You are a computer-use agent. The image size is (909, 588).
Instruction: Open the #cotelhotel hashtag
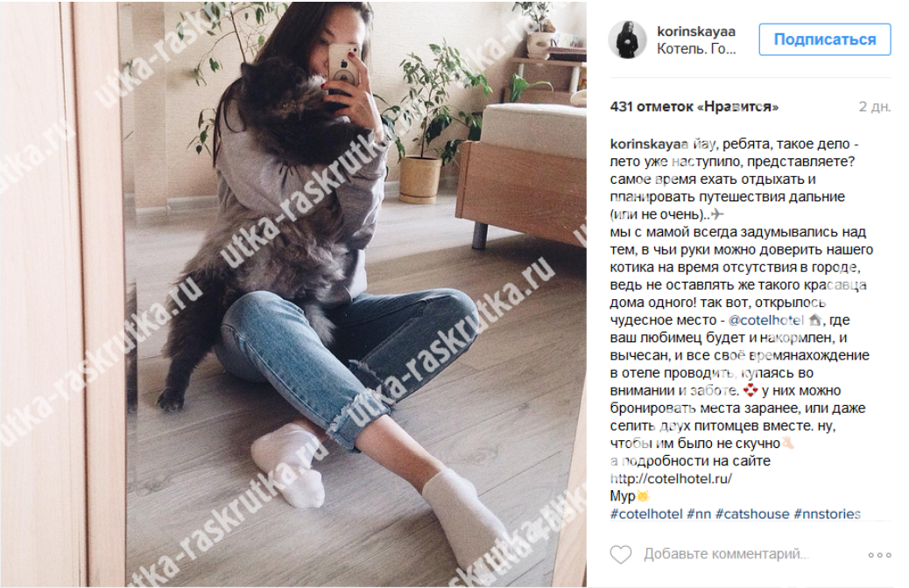(645, 514)
